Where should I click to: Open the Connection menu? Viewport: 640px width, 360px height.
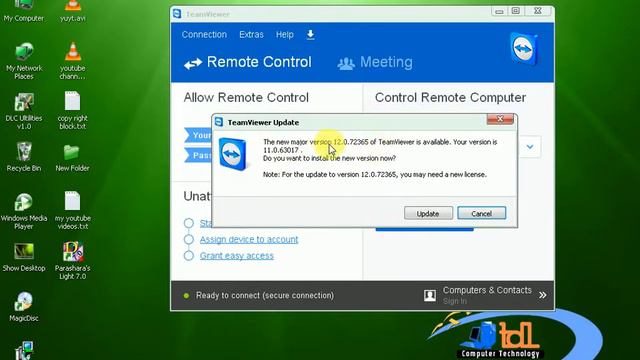pos(204,35)
